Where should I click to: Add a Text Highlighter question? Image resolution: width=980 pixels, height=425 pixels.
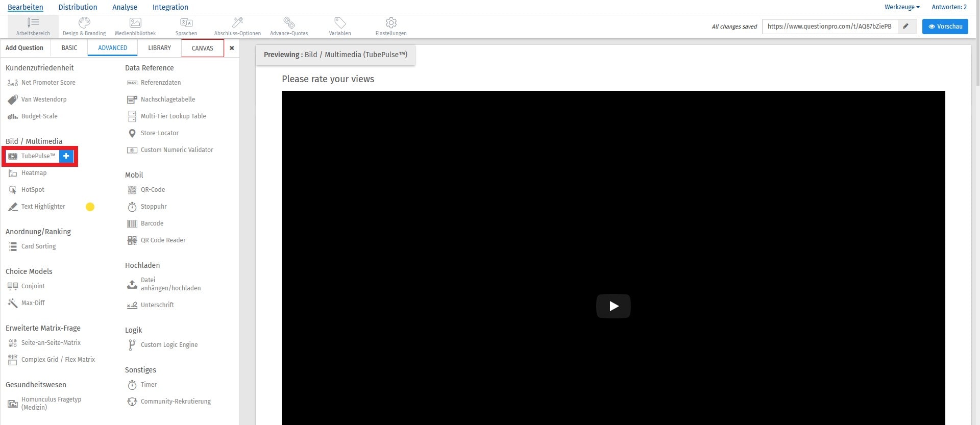click(37, 207)
